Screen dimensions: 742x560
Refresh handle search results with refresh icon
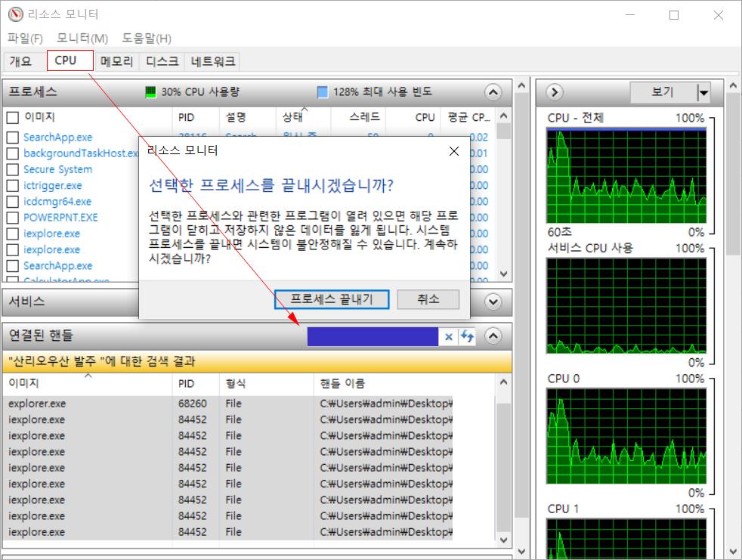(x=468, y=336)
